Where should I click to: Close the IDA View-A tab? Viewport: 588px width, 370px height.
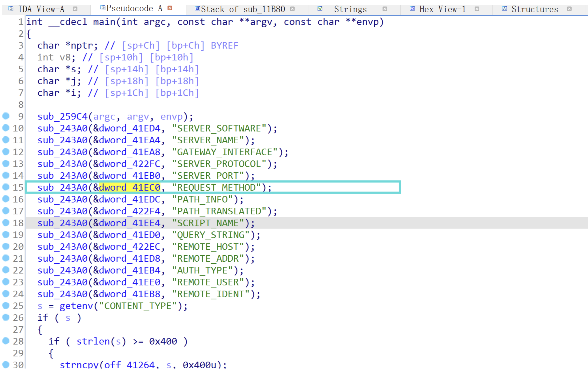coord(75,9)
